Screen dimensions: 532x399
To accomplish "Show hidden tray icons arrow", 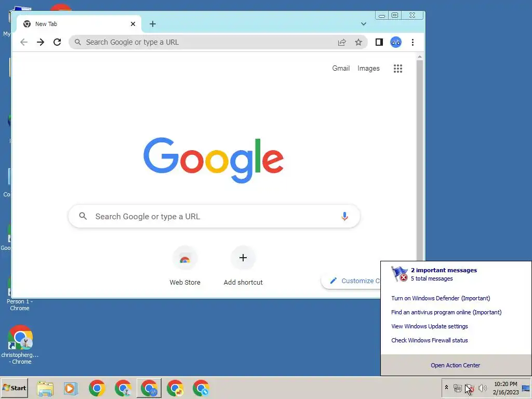I will click(446, 388).
